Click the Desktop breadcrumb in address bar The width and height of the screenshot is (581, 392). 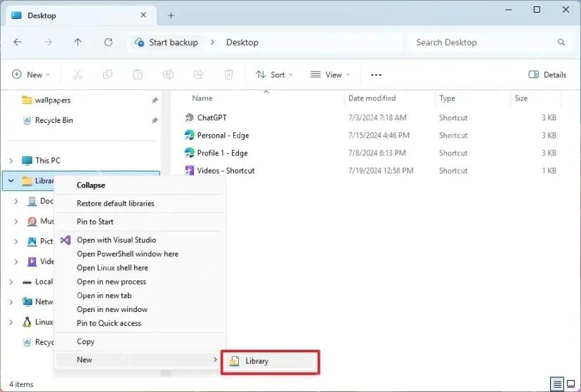242,43
